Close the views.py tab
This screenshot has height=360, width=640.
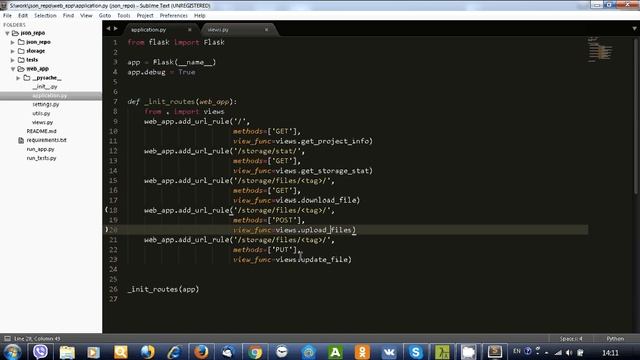coord(267,30)
